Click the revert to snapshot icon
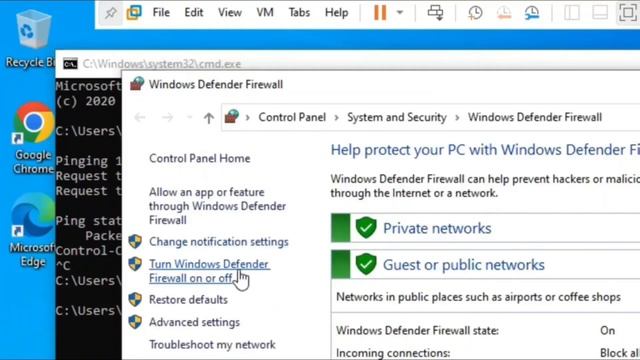Screen dimensions: 640x360 [x=504, y=13]
